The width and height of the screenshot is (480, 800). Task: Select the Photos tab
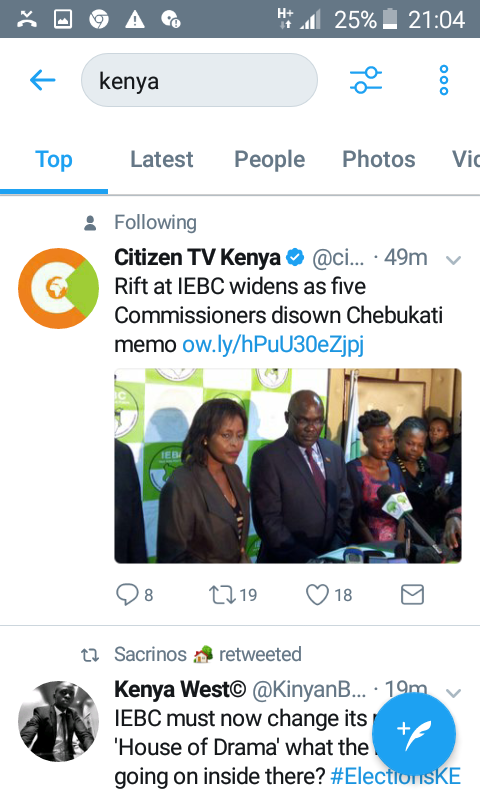[378, 159]
